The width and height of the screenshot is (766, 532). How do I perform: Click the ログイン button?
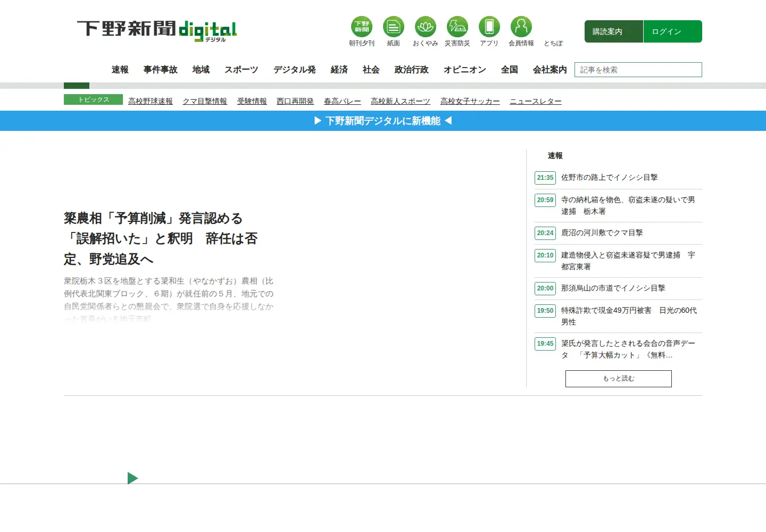click(673, 31)
